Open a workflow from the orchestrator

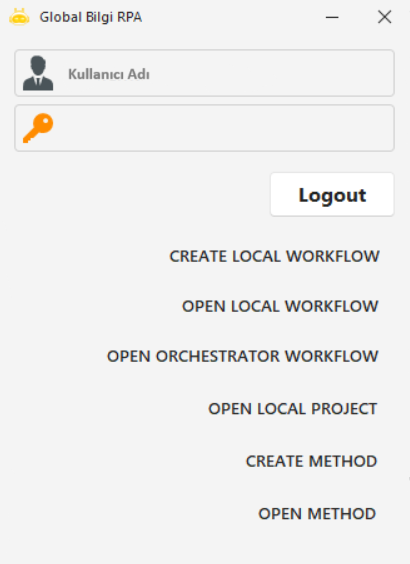click(x=243, y=356)
